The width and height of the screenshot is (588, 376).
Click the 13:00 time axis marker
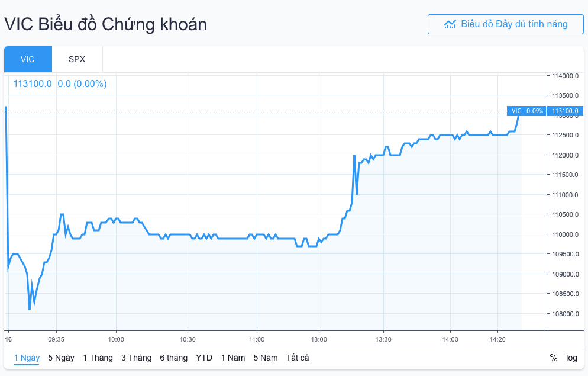319,339
